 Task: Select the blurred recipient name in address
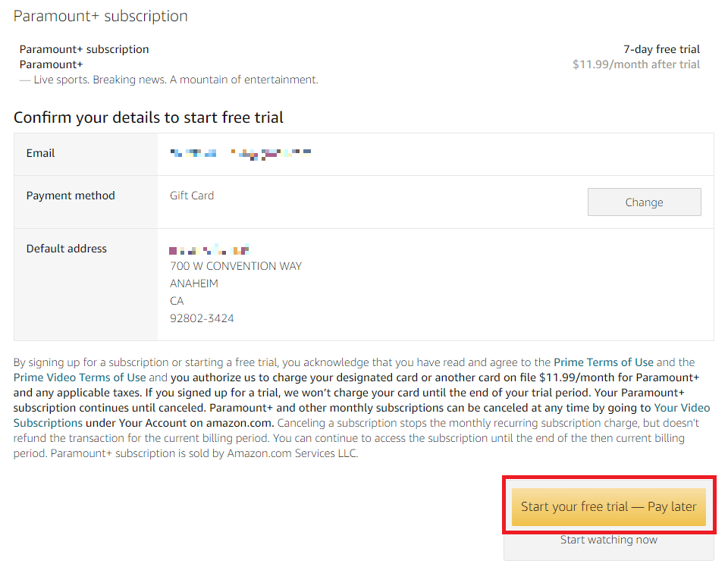click(209, 249)
